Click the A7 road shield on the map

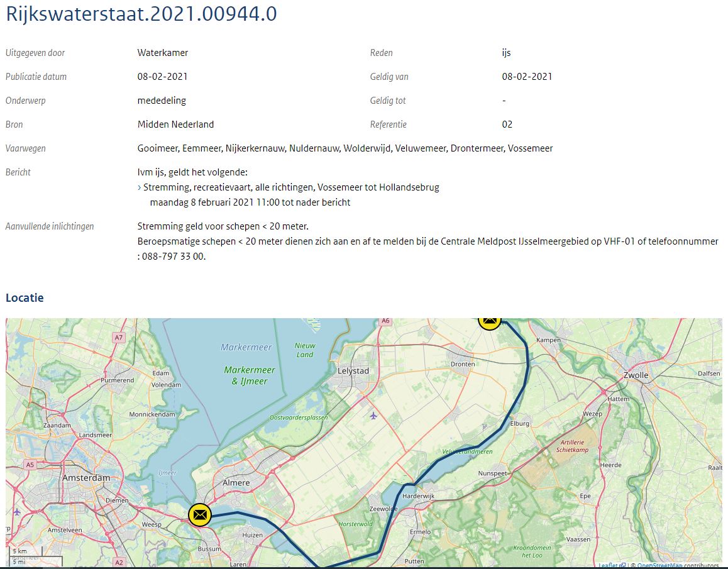[119, 338]
